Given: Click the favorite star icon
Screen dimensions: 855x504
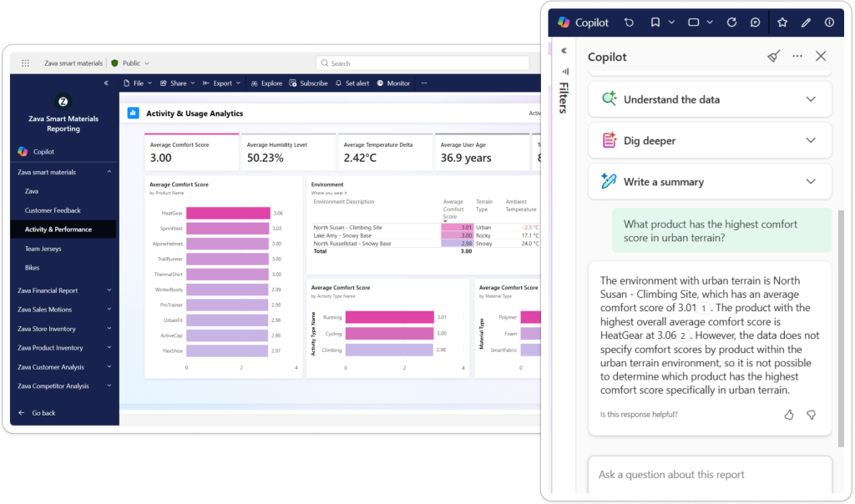Looking at the screenshot, I should (782, 23).
